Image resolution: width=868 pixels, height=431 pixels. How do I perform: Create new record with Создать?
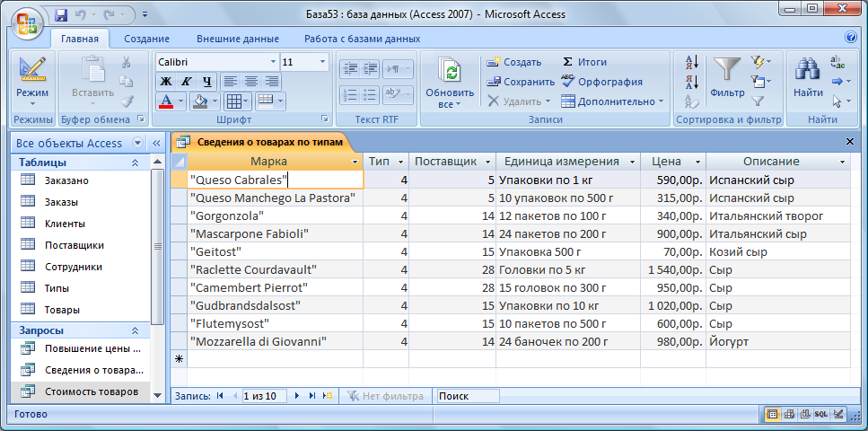(x=513, y=62)
